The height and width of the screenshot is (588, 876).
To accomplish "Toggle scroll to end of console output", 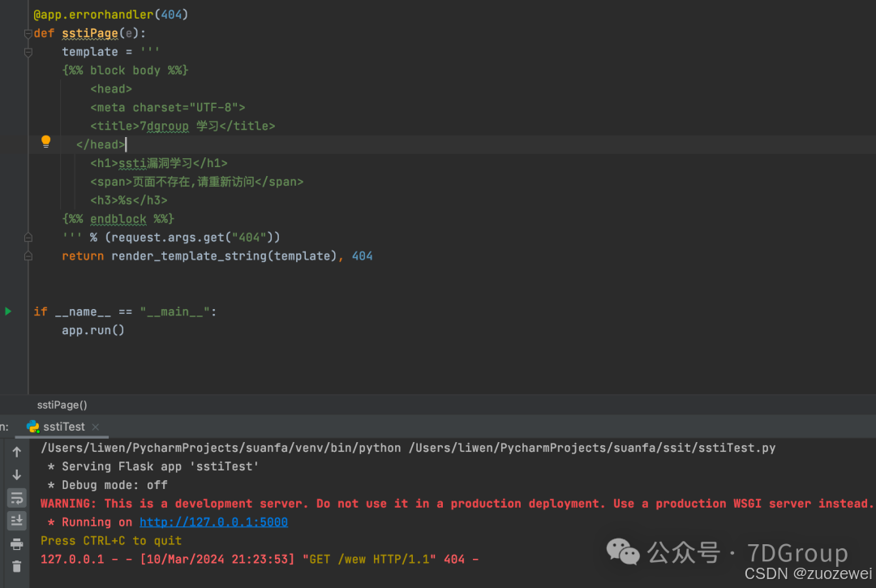I will point(17,521).
